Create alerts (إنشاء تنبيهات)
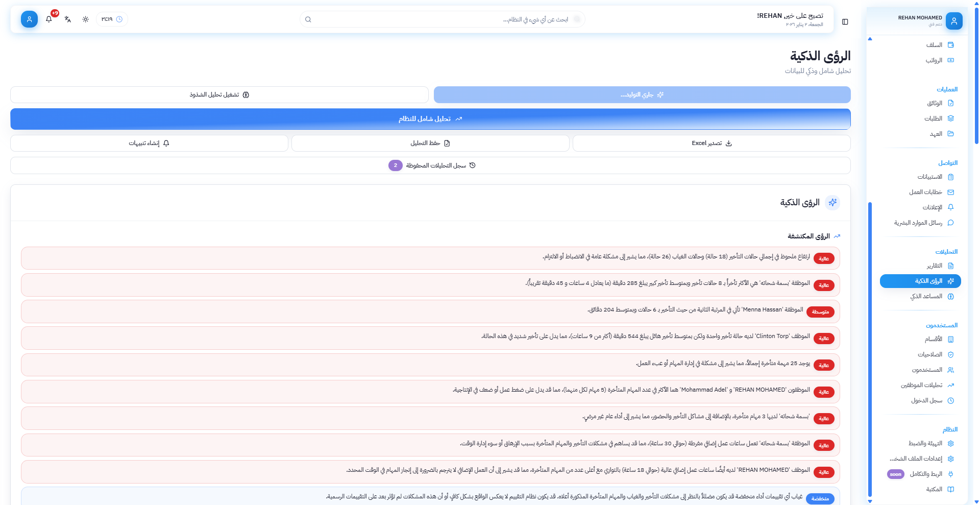Viewport: 980px width, 505px height. click(x=149, y=143)
